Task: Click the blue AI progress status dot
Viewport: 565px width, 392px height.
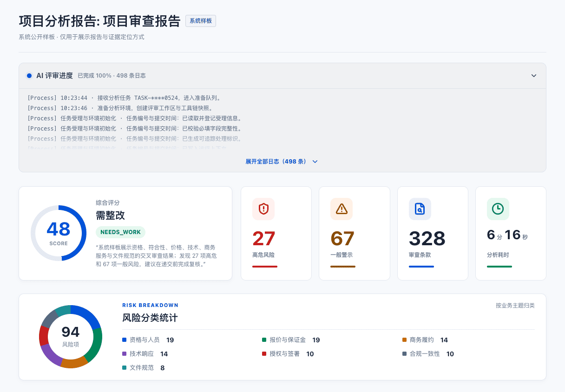Action: click(x=29, y=76)
